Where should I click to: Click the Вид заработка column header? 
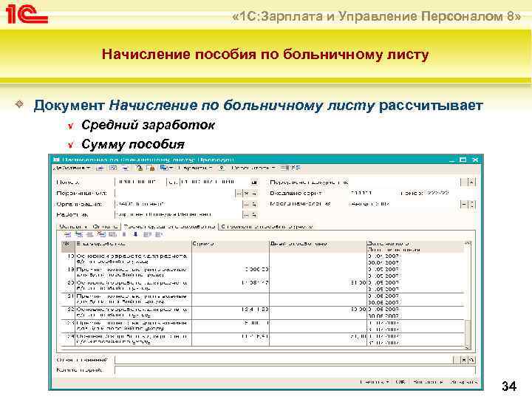(133, 247)
